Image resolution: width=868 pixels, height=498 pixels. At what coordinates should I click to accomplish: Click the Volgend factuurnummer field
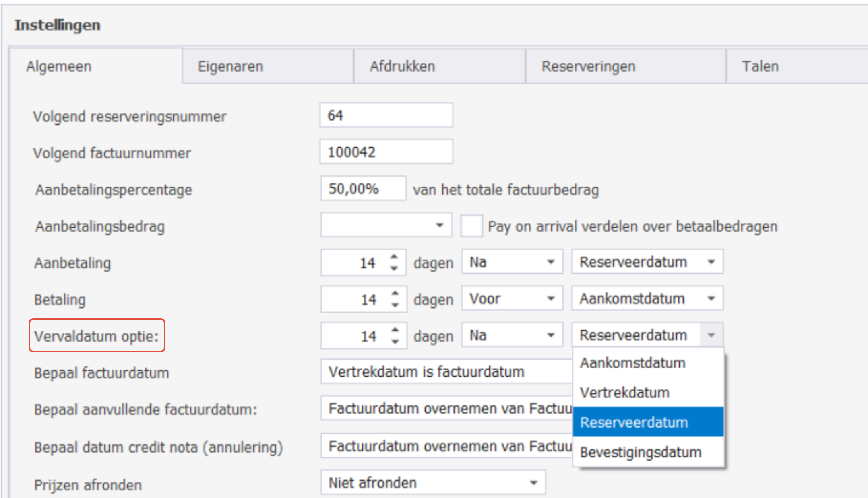point(386,152)
